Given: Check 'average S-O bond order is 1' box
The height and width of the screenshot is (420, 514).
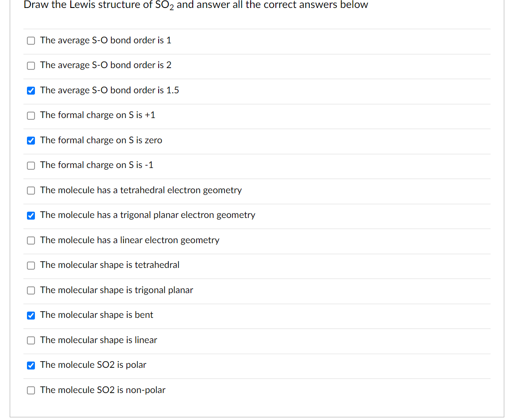Looking at the screenshot, I should click(x=31, y=41).
